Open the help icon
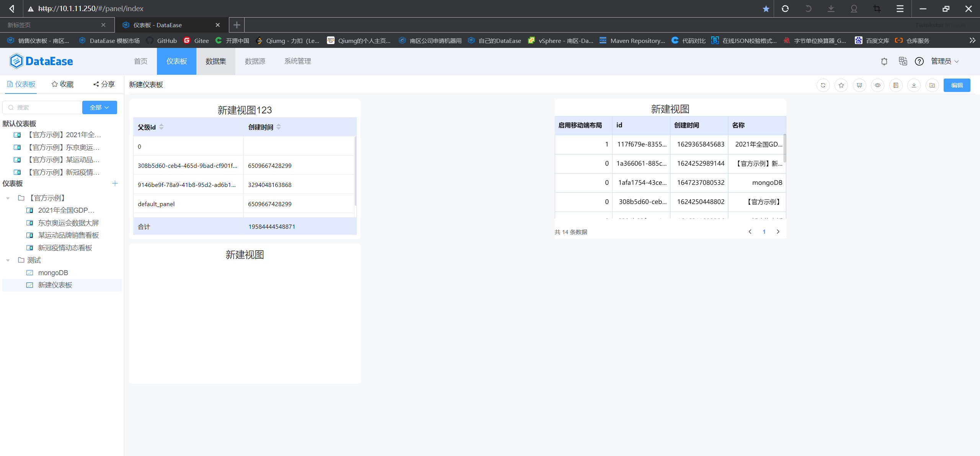Image resolution: width=980 pixels, height=456 pixels. click(x=920, y=61)
